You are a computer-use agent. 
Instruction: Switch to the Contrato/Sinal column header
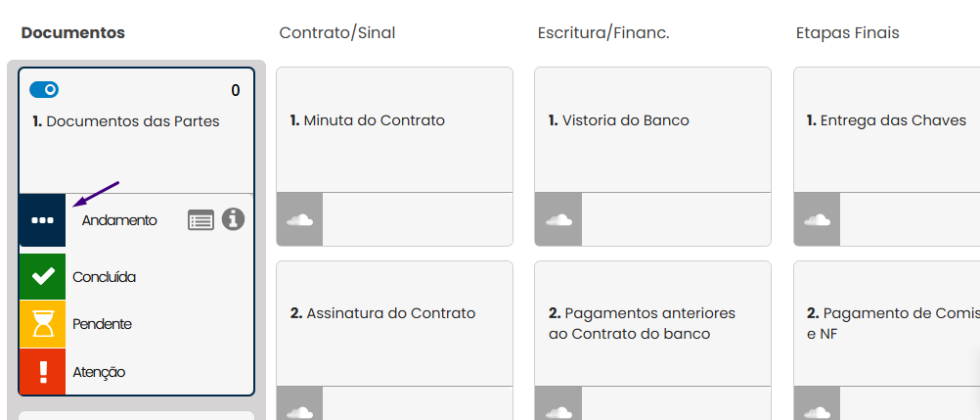(x=336, y=33)
